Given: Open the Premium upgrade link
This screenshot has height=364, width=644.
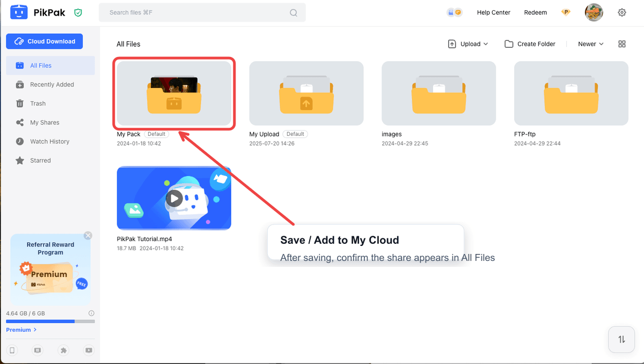Looking at the screenshot, I should point(21,330).
